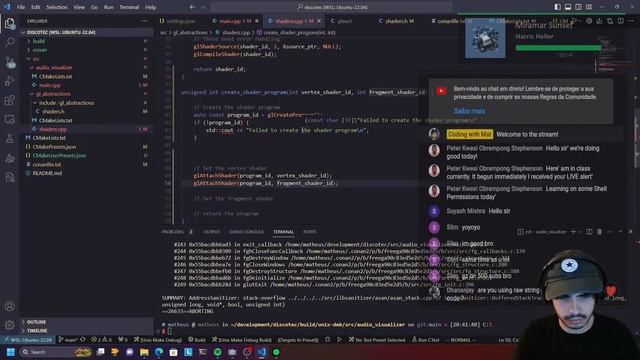Open the CMake view in activity bar
Image resolution: width=640 pixels, height=360 pixels.
tap(9, 158)
